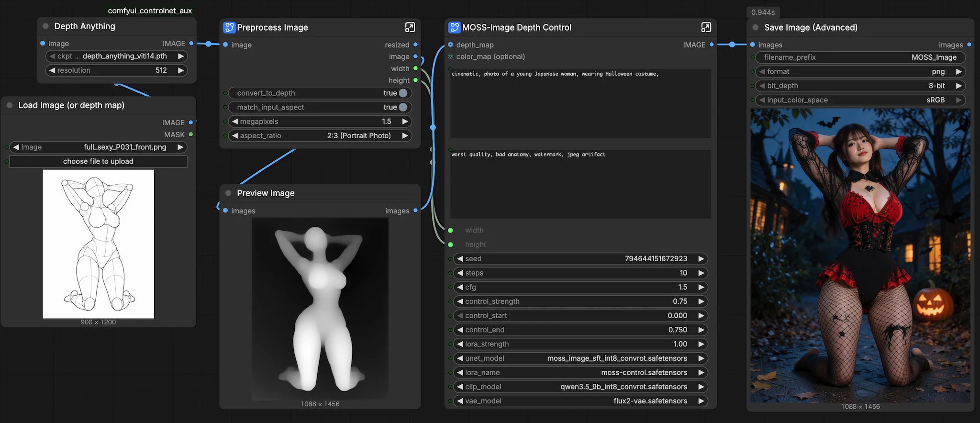Open the unet_model selector
This screenshot has width=980, height=423.
tap(580, 358)
